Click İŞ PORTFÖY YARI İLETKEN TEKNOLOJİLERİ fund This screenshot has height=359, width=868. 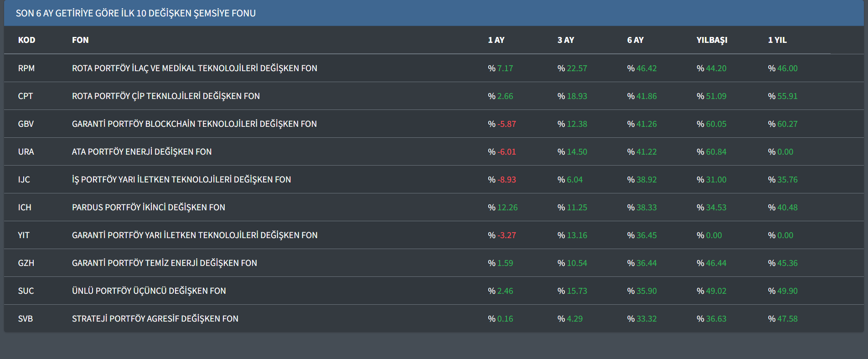[x=181, y=180]
